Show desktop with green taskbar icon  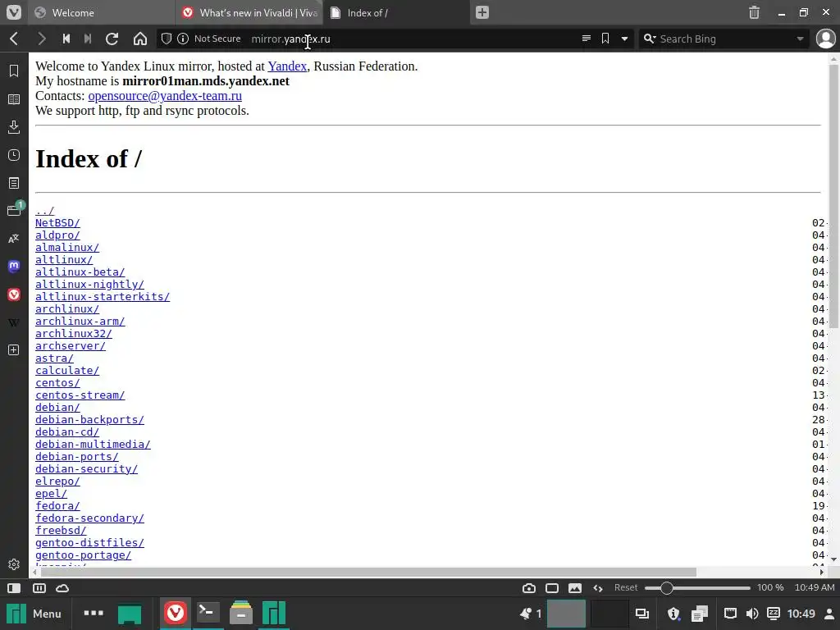click(x=130, y=614)
